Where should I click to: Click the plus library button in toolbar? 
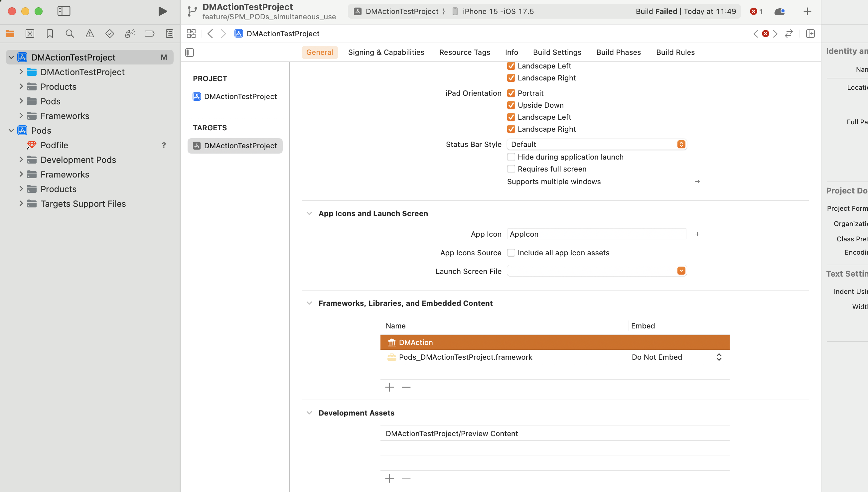click(x=807, y=12)
